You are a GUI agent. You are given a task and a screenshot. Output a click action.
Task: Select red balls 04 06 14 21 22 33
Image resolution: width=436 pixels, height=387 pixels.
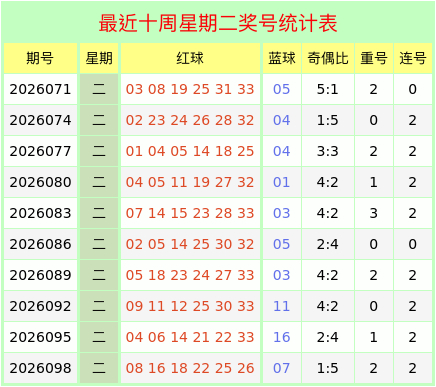coord(190,337)
